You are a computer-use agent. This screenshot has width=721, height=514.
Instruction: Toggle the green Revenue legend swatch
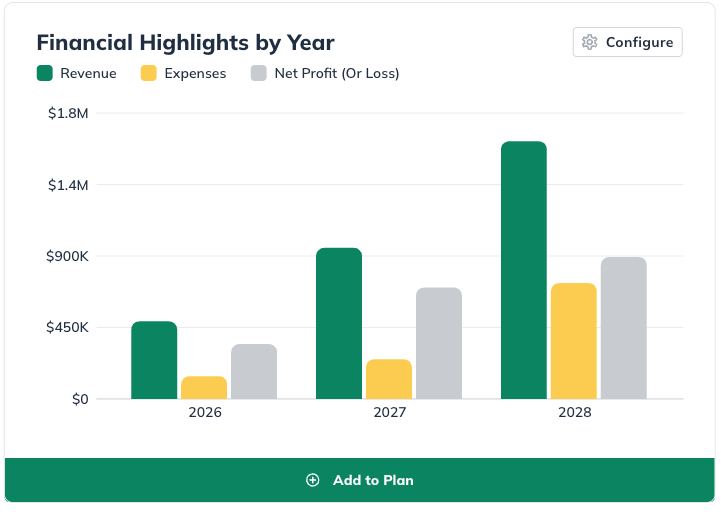45,73
